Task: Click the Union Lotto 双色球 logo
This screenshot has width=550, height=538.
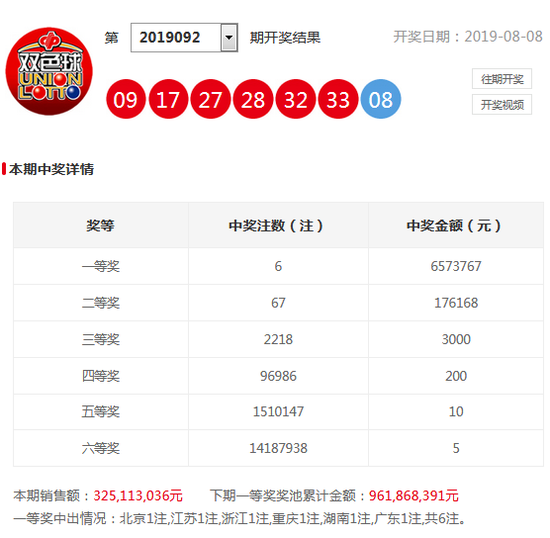Action: coord(49,71)
